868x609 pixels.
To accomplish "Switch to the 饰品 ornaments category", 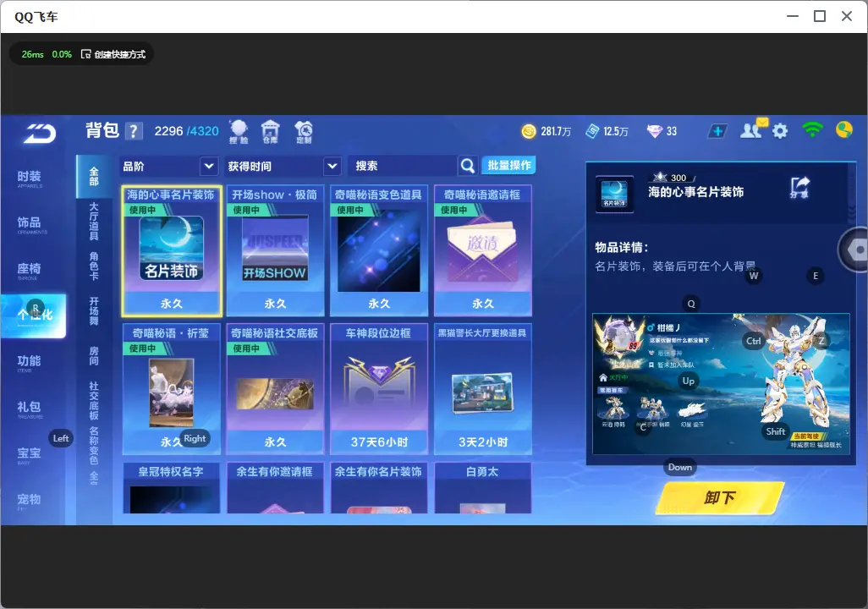I will tap(30, 225).
